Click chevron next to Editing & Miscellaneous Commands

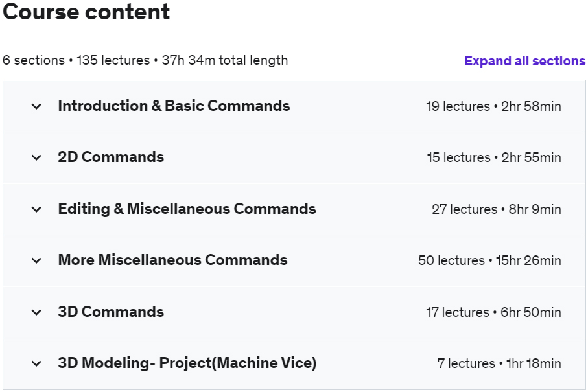36,209
